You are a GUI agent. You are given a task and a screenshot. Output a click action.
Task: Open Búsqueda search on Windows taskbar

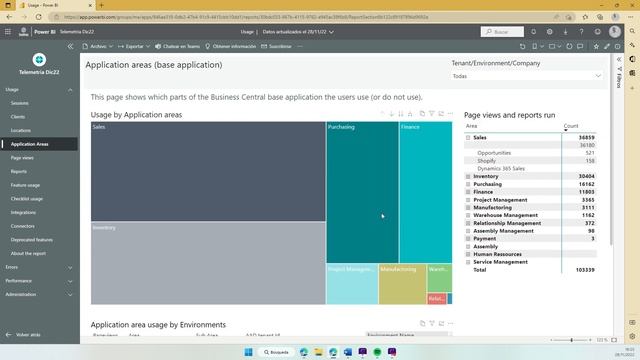point(276,352)
